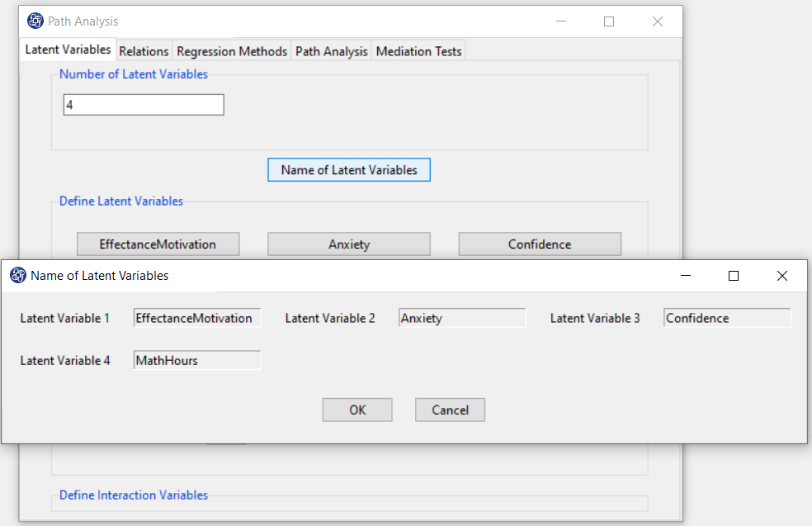Dismiss the dialog with Cancel
The width and height of the screenshot is (812, 526).
point(450,410)
